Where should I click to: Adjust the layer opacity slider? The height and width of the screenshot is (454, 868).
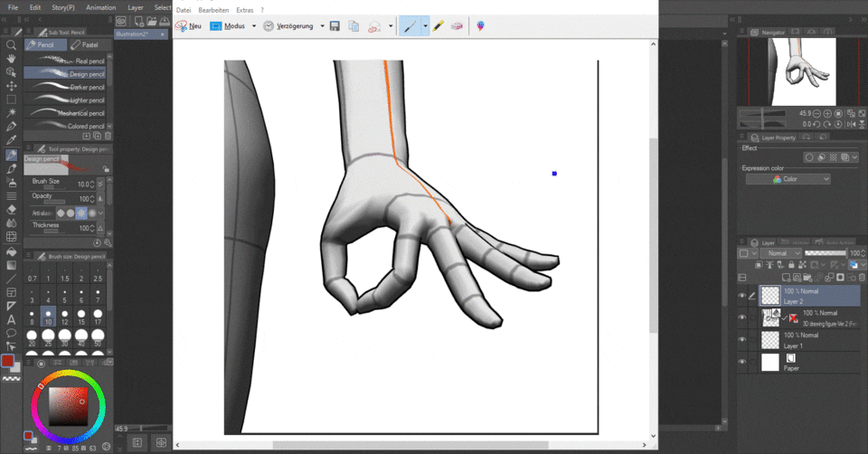tap(826, 253)
